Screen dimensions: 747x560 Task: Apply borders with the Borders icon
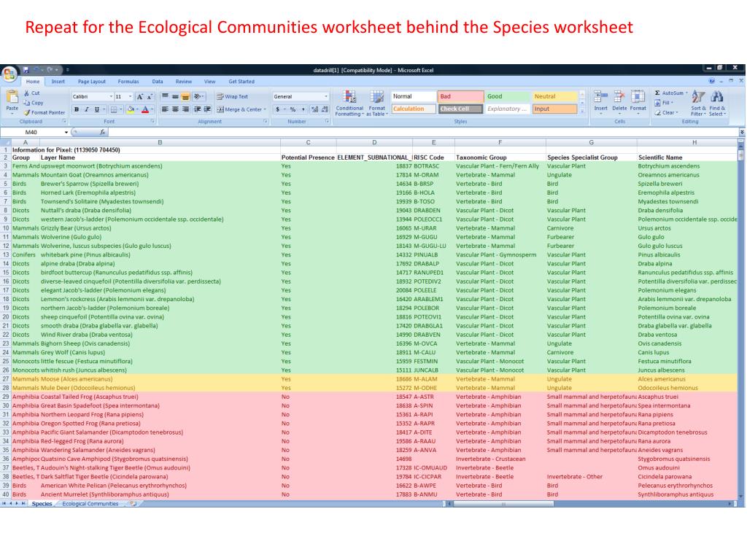(x=113, y=109)
